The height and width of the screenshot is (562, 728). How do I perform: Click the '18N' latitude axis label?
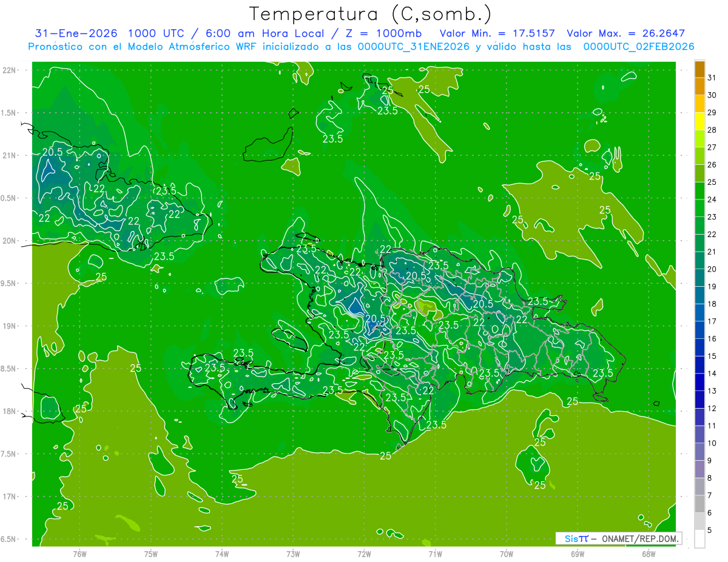click(9, 411)
